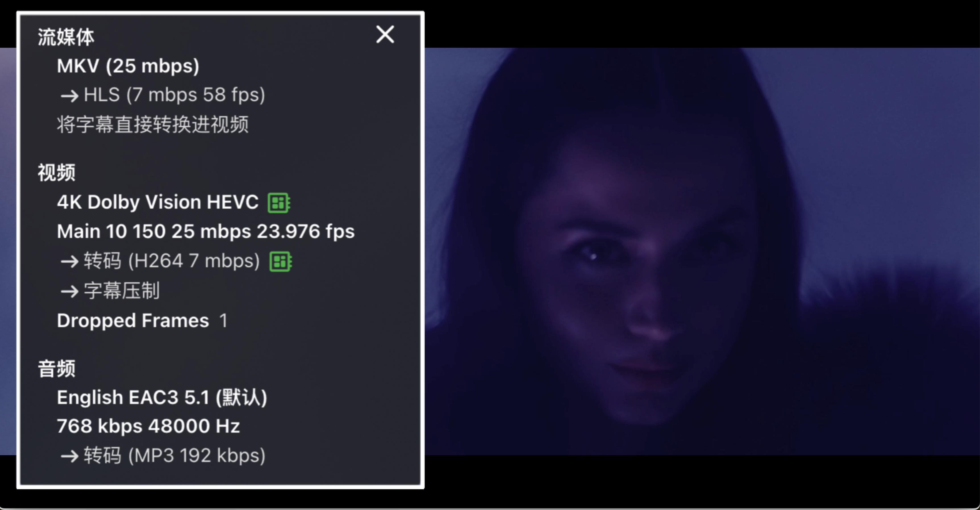Click the video frame behind the overlay
This screenshot has width=980, height=510.
[x=702, y=251]
